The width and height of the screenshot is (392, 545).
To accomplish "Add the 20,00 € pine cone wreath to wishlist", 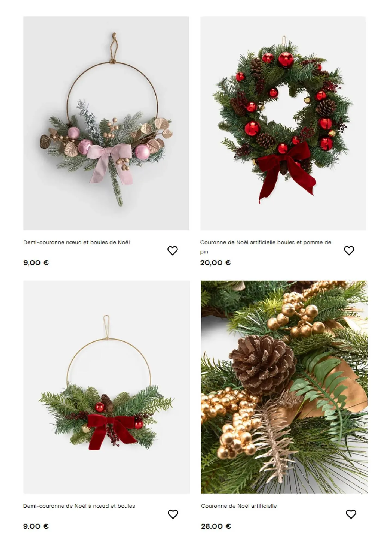I will tap(349, 250).
